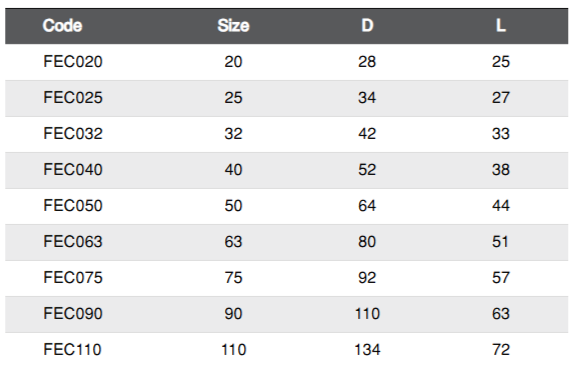This screenshot has height=367, width=575.
Task: Select product code FEC110
Action: click(x=72, y=349)
